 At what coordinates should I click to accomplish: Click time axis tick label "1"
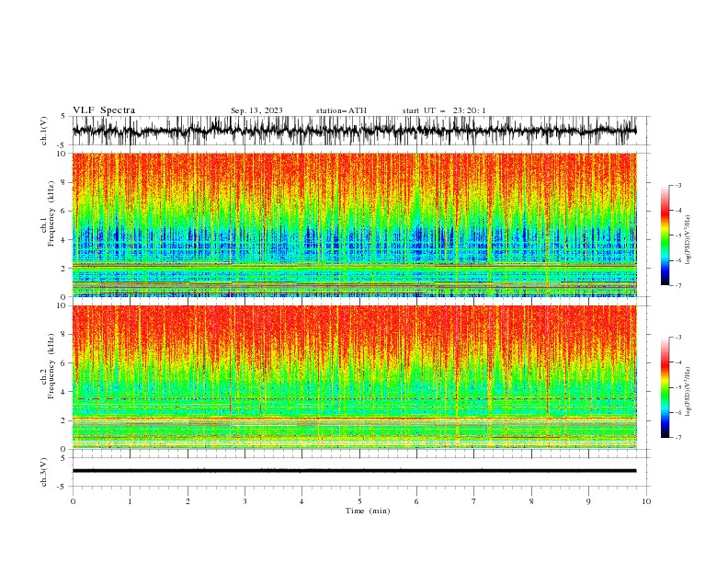tap(130, 501)
